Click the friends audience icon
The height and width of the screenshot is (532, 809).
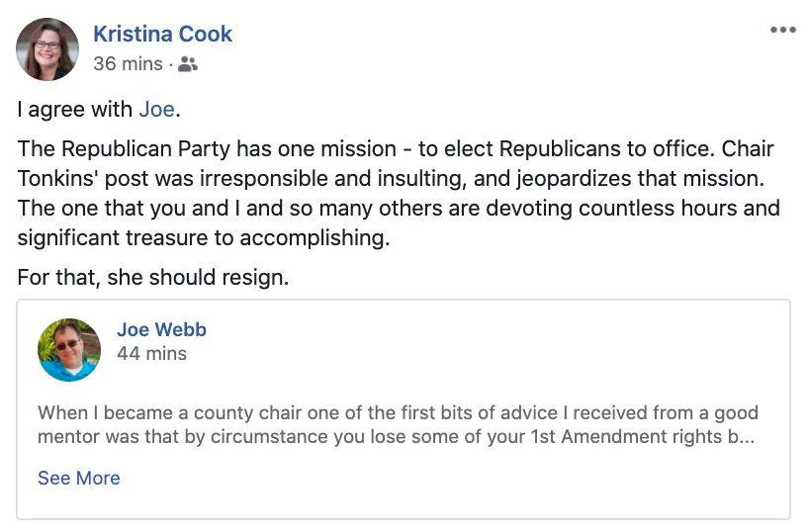pyautogui.click(x=188, y=64)
